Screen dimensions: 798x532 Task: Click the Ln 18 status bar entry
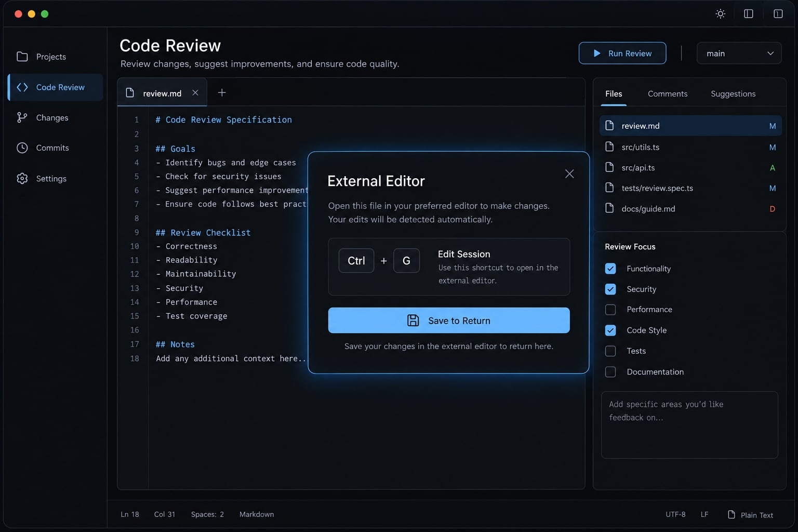pos(130,514)
